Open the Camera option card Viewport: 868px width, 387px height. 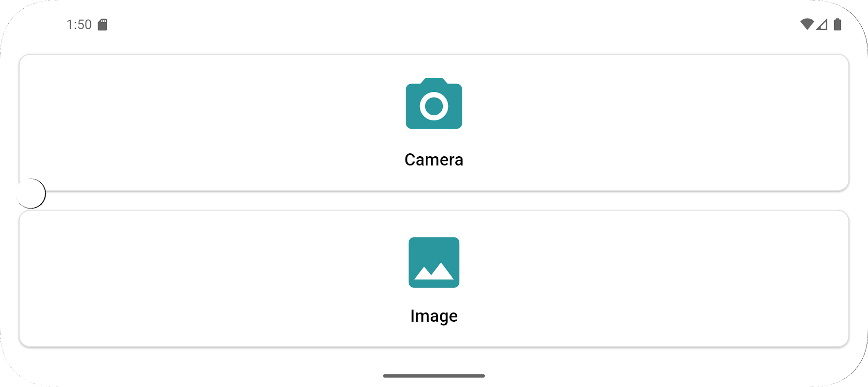(x=434, y=123)
